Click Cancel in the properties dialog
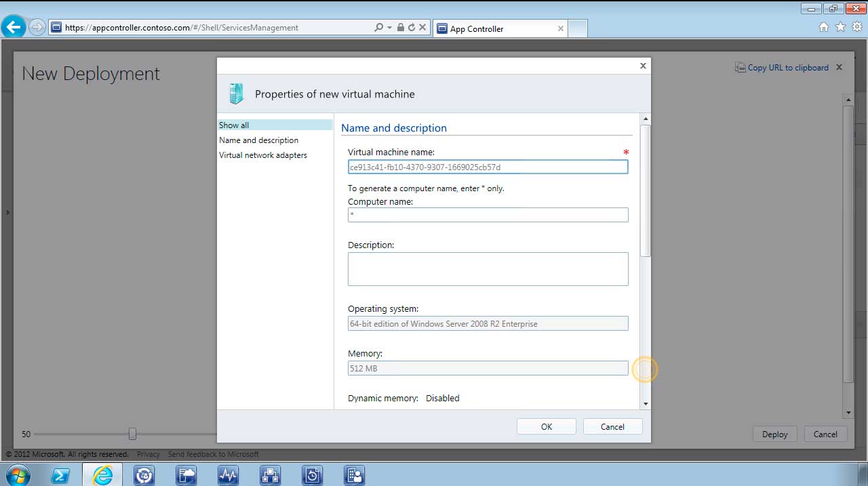 point(612,426)
